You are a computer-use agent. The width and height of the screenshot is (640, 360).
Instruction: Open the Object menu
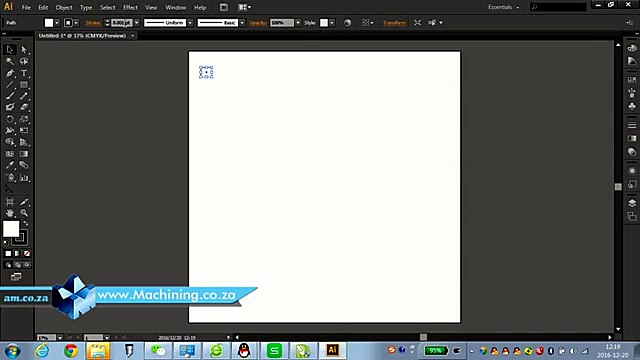64,7
